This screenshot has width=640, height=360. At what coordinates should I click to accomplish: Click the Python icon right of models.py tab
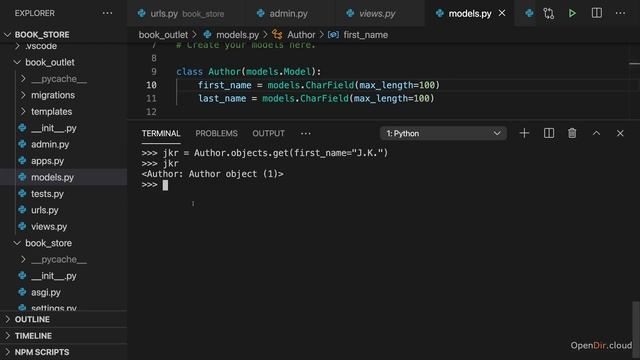click(x=529, y=13)
